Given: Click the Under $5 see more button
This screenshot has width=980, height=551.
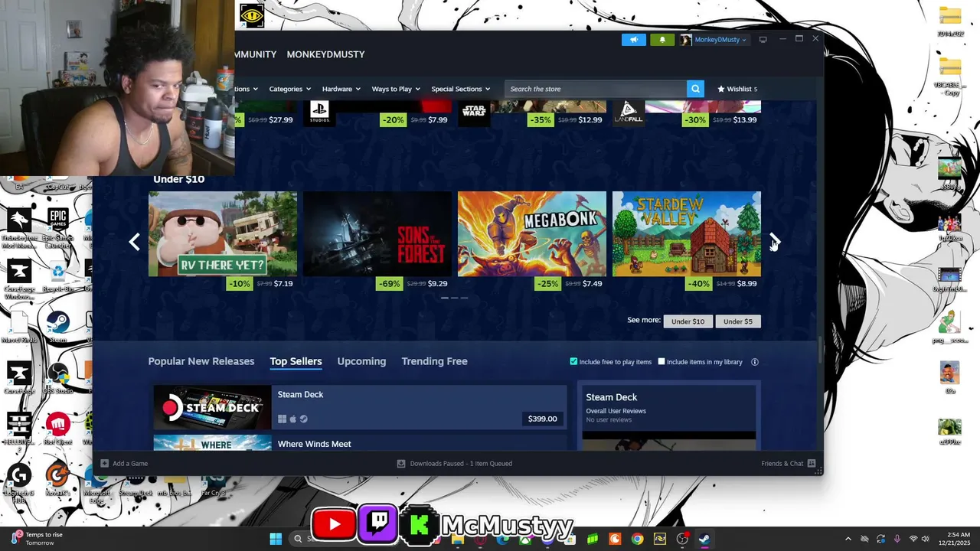Looking at the screenshot, I should [x=738, y=321].
